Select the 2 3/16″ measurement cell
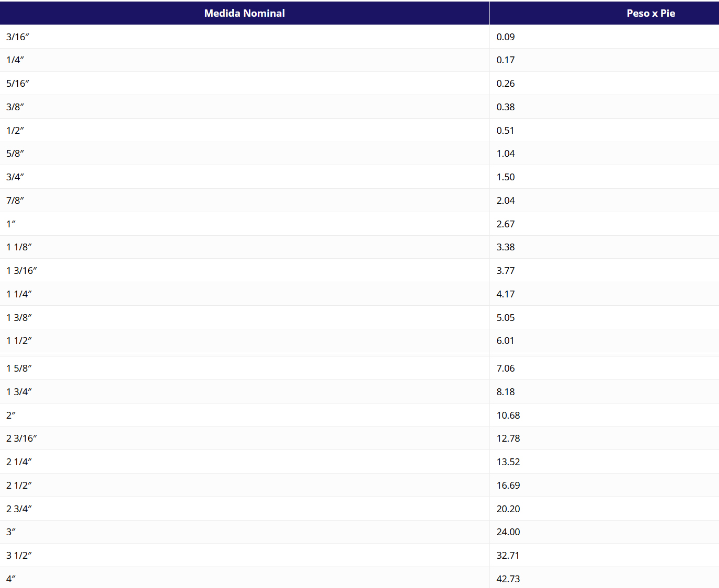Screen dimensions: 719x588 click(x=21, y=439)
